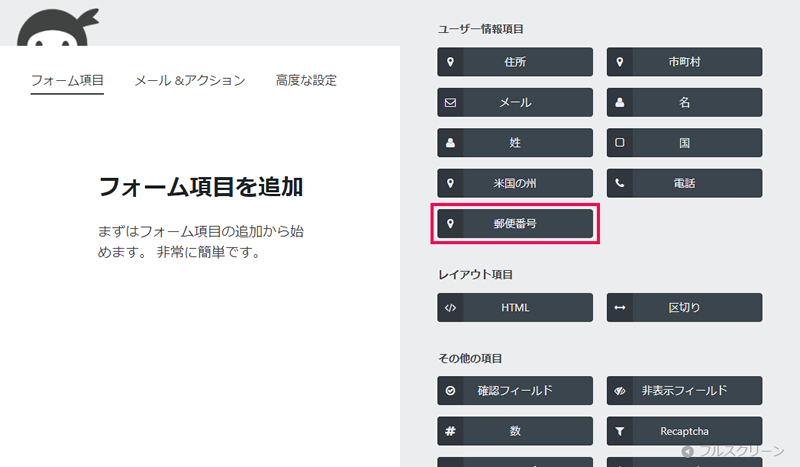This screenshot has width=800, height=467.
Task: Click the person icon on 姓 button
Action: click(450, 143)
